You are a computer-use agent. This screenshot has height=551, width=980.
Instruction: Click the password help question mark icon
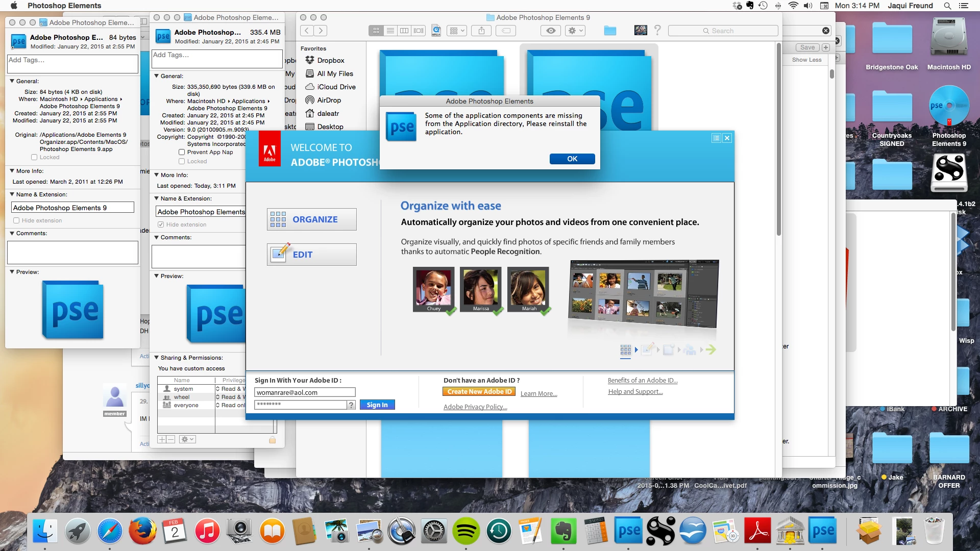[x=351, y=405]
